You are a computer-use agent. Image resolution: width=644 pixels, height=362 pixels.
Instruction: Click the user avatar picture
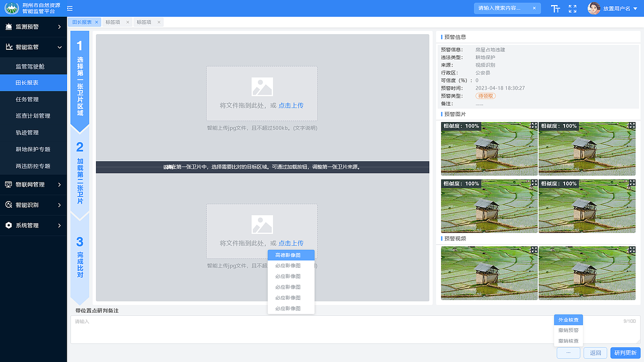594,8
